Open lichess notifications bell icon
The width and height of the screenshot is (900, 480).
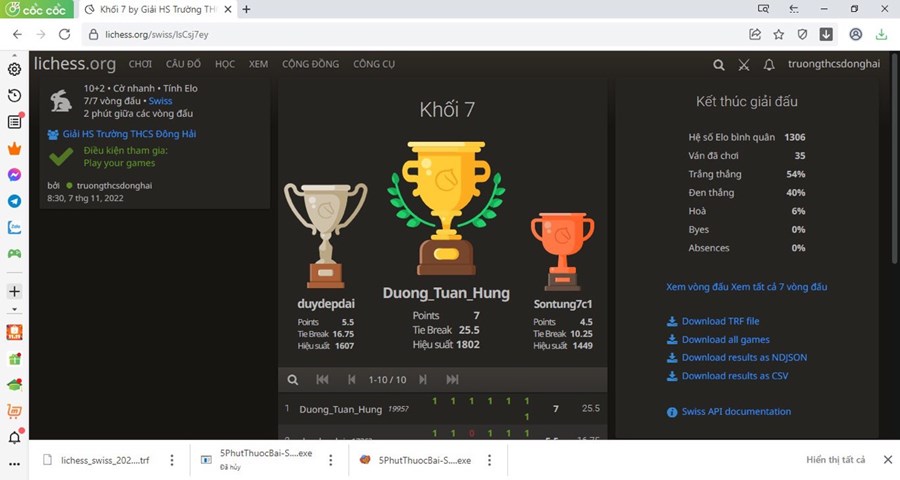pos(769,65)
